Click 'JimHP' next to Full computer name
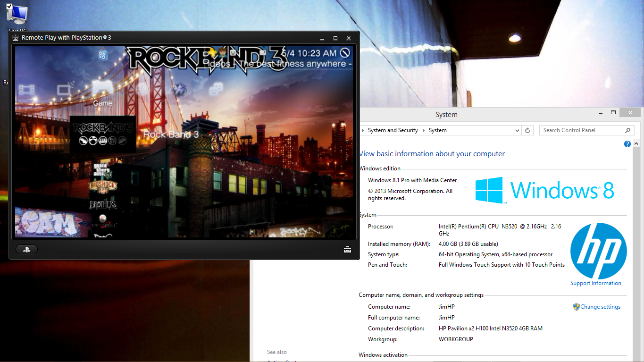Screen dimensions: 644x362 [x=447, y=318]
